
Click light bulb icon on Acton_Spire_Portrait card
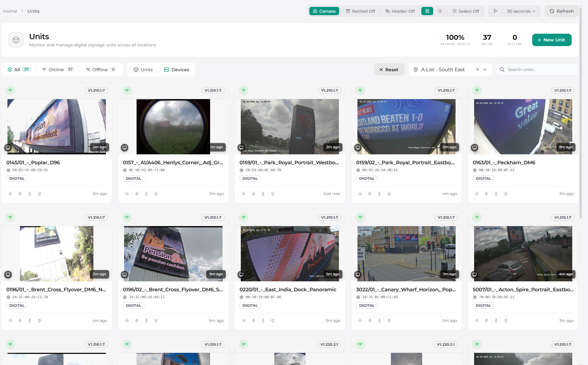[x=506, y=321]
